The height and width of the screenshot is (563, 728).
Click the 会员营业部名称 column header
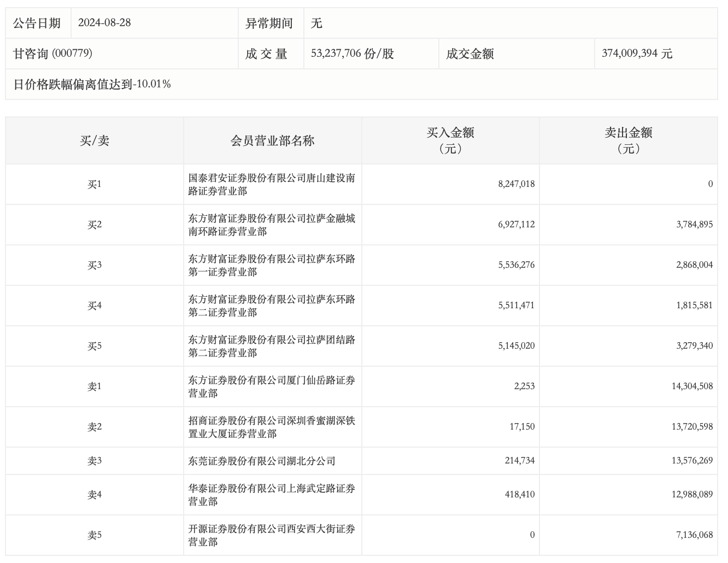click(x=272, y=141)
